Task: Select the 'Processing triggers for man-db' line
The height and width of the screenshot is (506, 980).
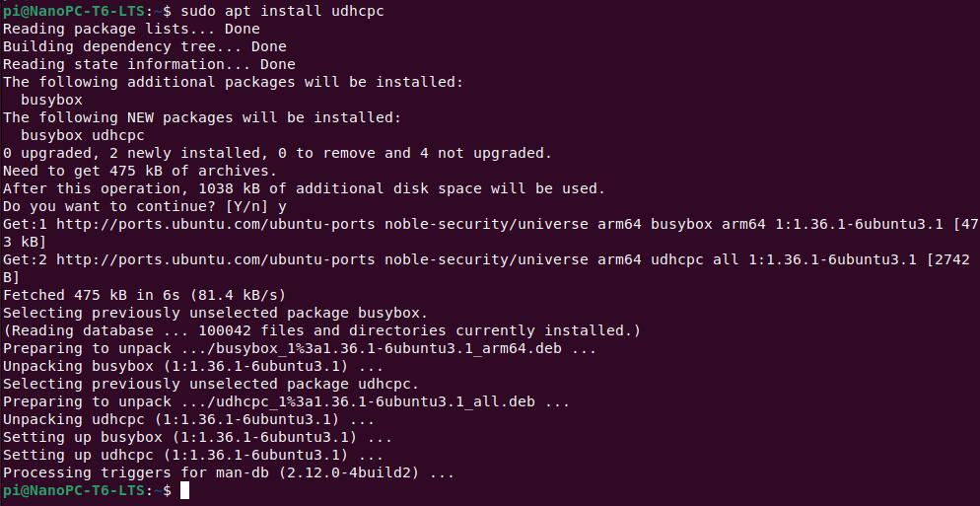Action: click(x=229, y=473)
